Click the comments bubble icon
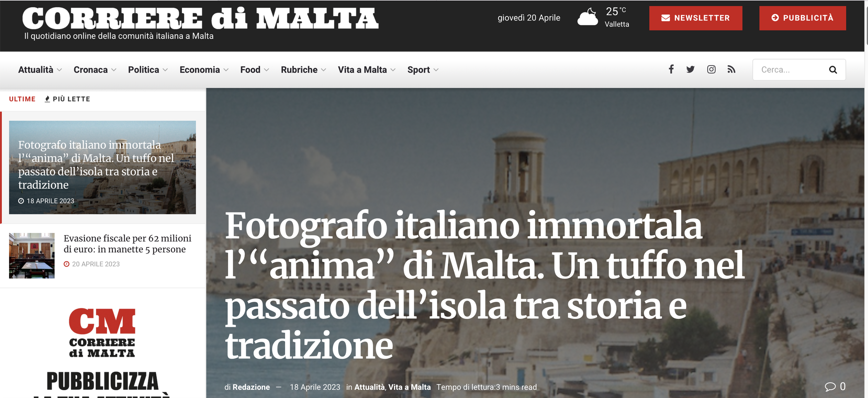Screen dimensions: 868x398 click(x=830, y=387)
